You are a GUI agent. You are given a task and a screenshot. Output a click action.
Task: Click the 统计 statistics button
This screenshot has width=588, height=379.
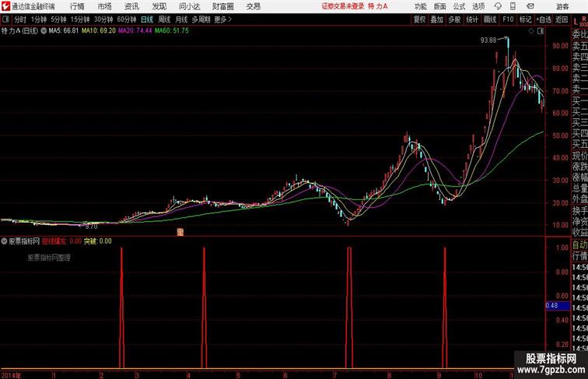click(472, 19)
